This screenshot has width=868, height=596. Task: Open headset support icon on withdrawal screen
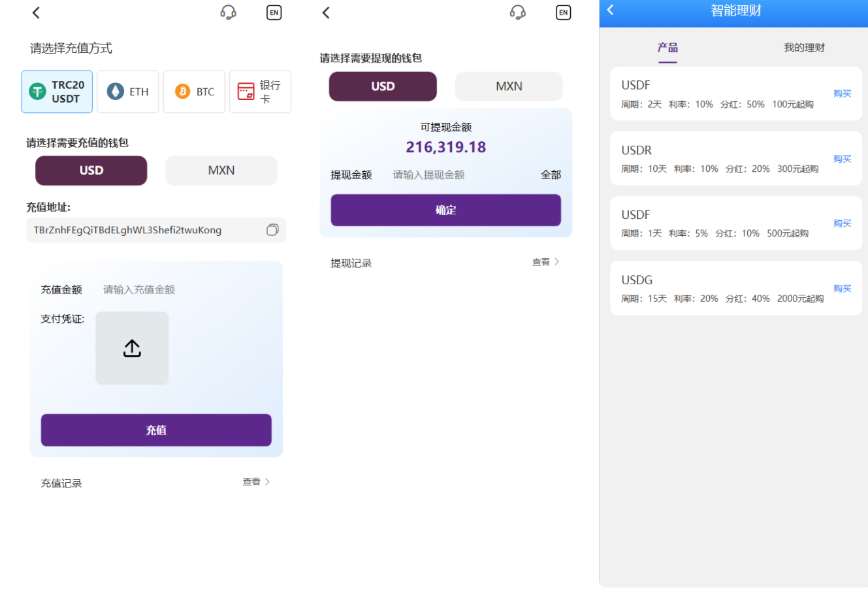tap(517, 12)
